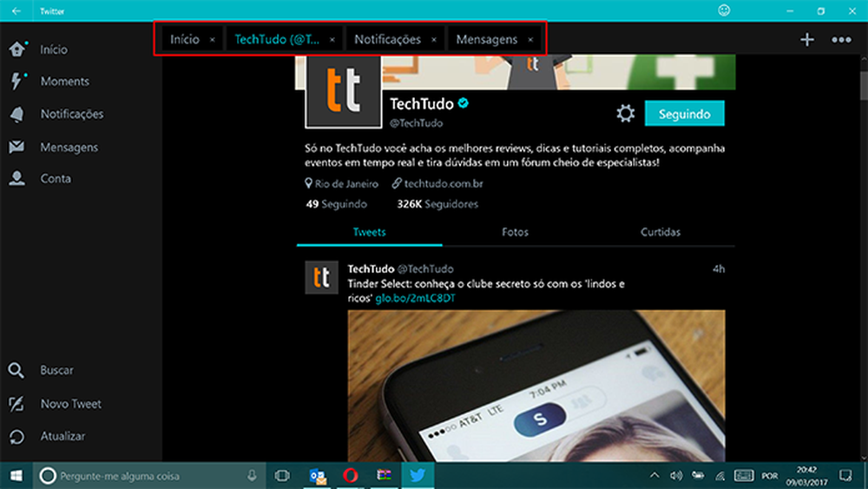Open Início from the sidebar home icon

17,50
